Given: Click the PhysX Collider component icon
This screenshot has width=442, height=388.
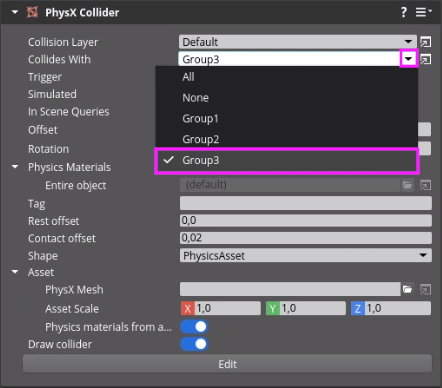Looking at the screenshot, I should 33,13.
